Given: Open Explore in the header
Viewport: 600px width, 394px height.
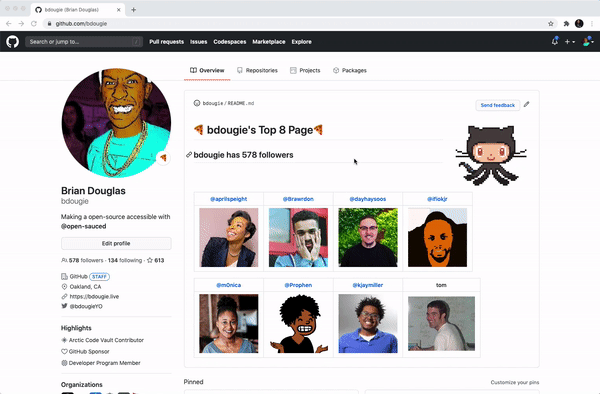Looking at the screenshot, I should (x=302, y=42).
